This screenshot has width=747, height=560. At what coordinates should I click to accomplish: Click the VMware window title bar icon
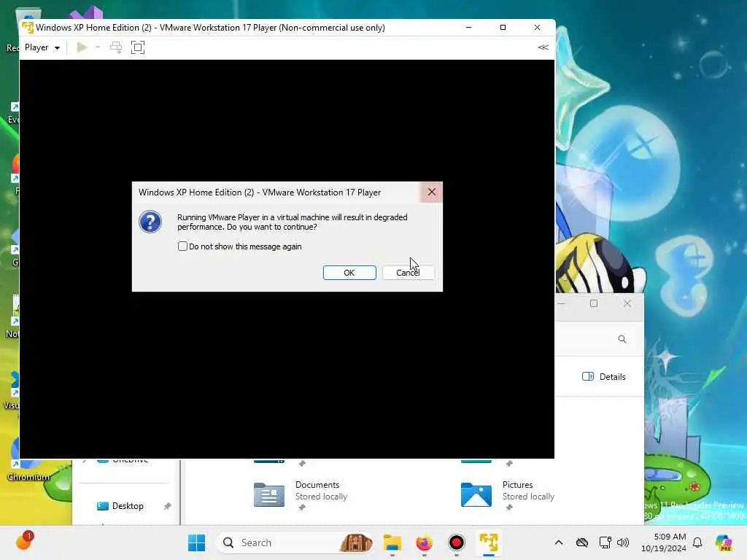[x=28, y=28]
